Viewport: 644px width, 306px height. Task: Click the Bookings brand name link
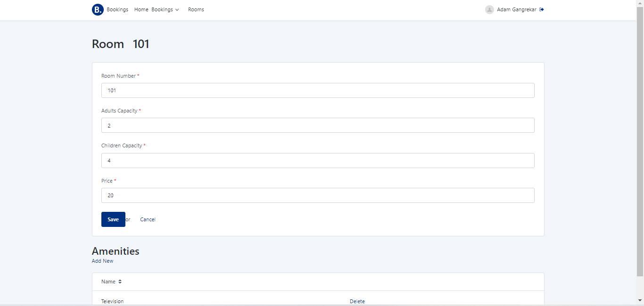[117, 9]
